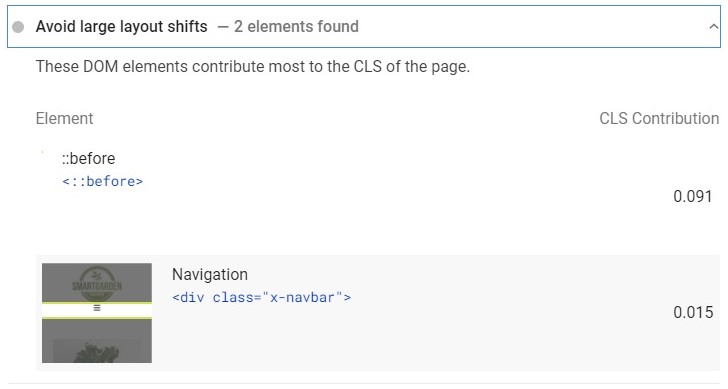728x389 pixels.
Task: Select the highlighted Navigation table row
Action: [x=378, y=313]
